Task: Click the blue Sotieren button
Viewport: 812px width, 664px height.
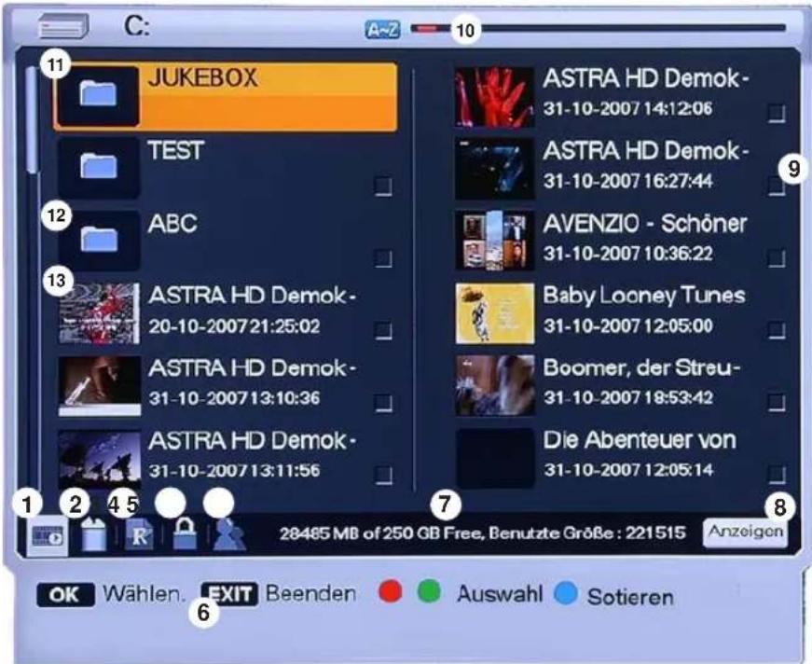Action: [566, 593]
